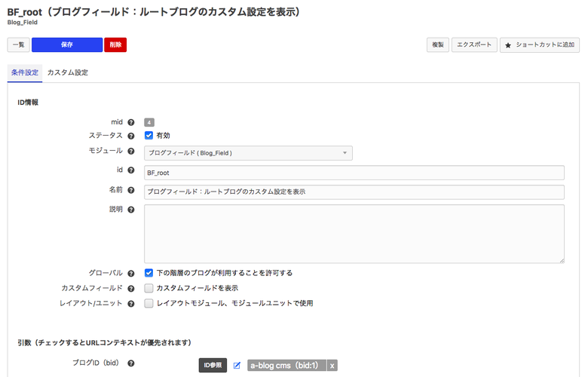Switch to the カスタム設定 tab
Screen dimensions: 588x377
68,73
